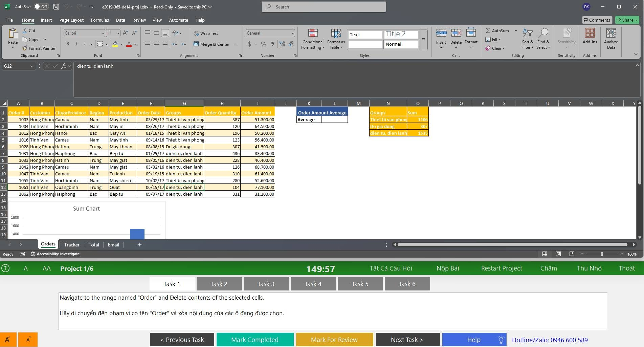This screenshot has width=644, height=347.
Task: Click the Increase Font Size icon
Action: 125,33
